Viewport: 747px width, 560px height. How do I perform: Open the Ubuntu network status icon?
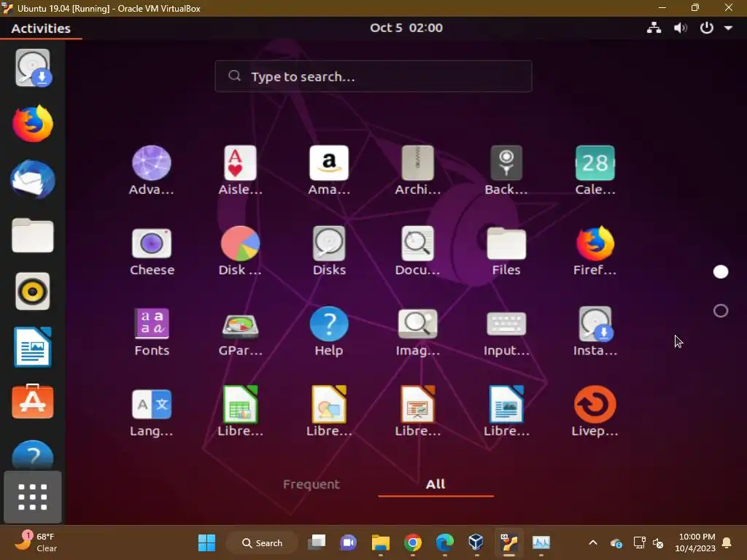coord(654,28)
